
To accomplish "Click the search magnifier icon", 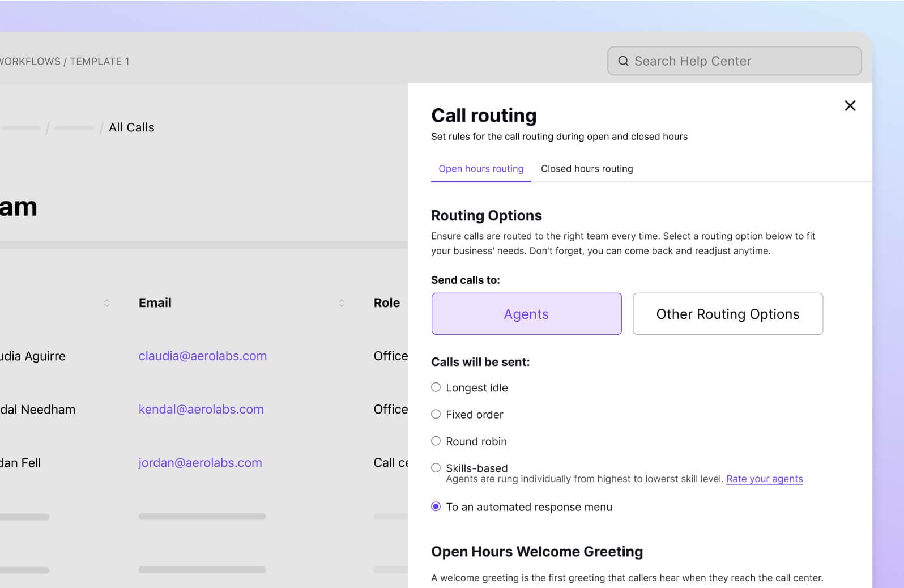I will point(623,61).
